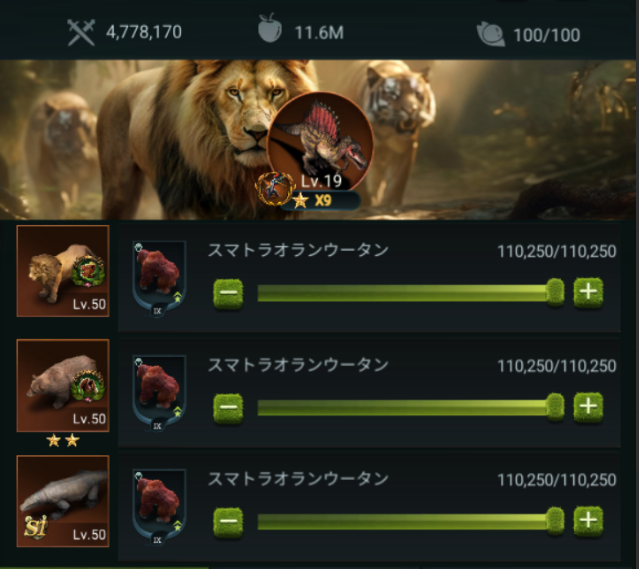
Task: Click the second row troop amount slider
Action: [x=411, y=408]
